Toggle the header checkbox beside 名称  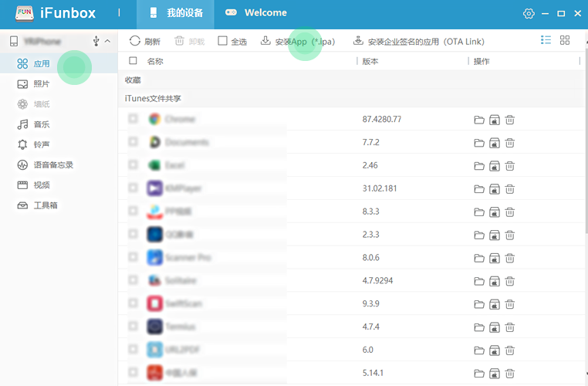tap(133, 61)
